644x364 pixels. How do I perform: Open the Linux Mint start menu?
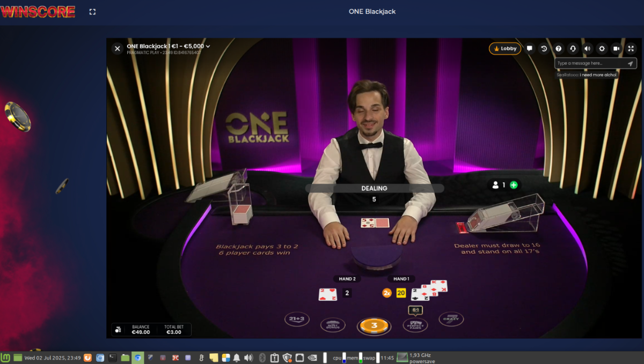pos(6,358)
